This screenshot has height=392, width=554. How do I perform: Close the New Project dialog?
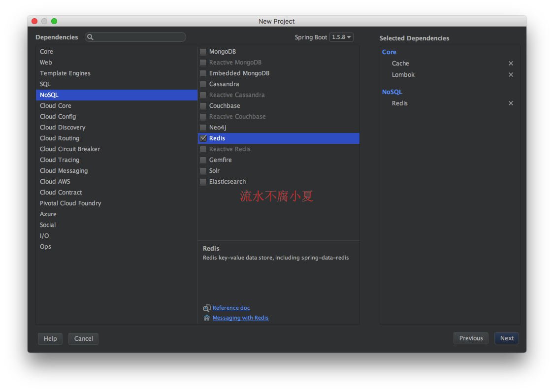click(x=34, y=21)
